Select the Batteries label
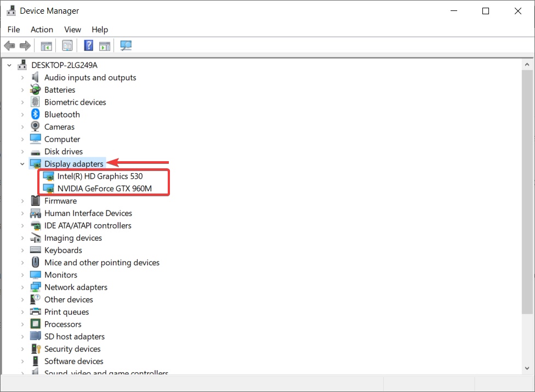535x392 pixels. [60, 90]
